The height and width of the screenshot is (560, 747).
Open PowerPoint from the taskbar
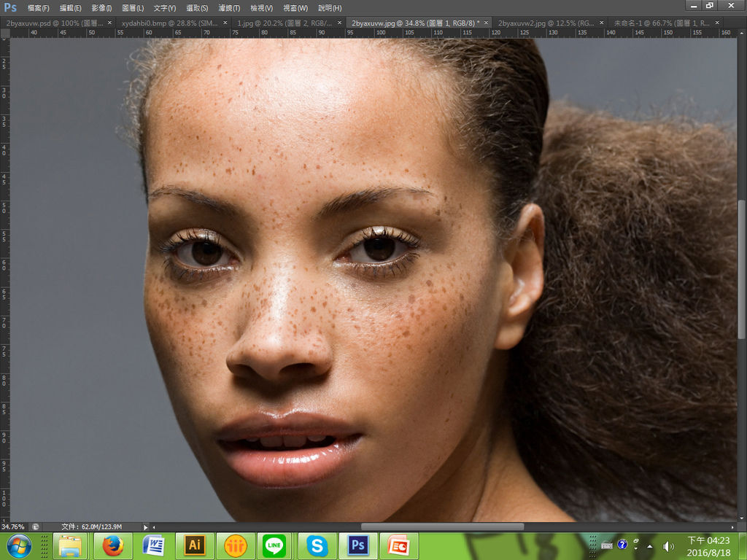coord(398,545)
